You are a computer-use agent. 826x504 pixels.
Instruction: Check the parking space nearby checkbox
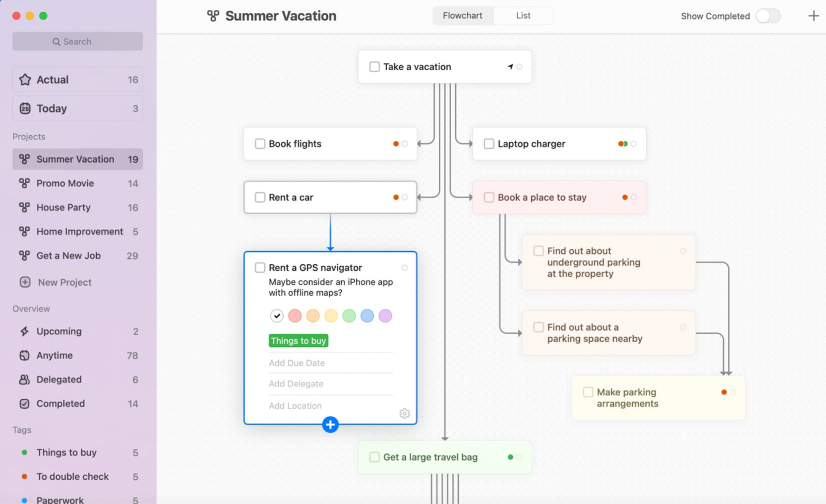[x=538, y=327]
